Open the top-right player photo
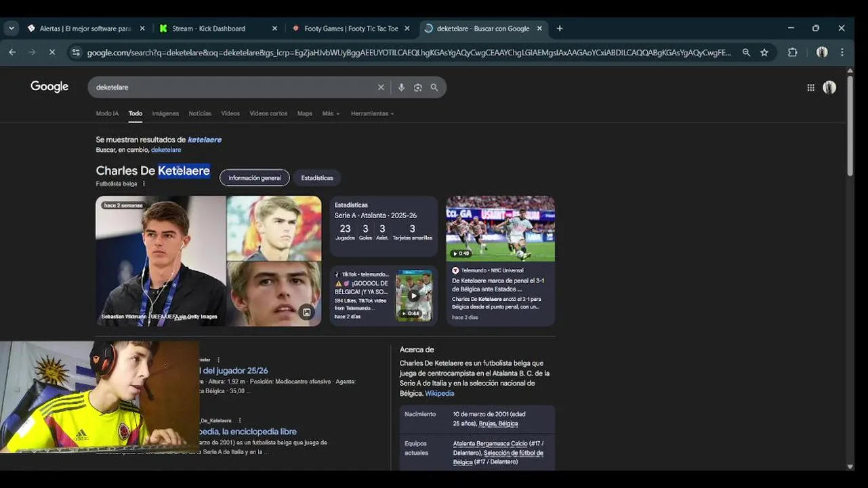The image size is (868, 488). coord(274,228)
